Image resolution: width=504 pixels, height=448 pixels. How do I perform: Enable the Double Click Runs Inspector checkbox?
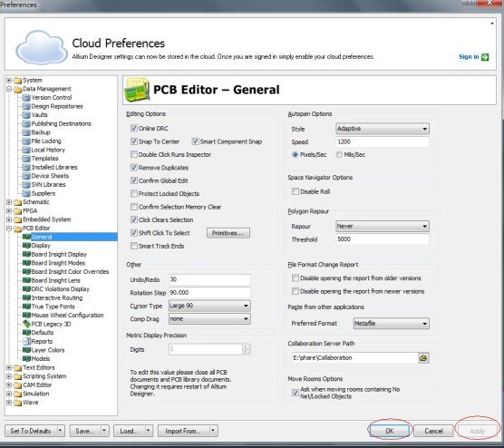point(134,154)
